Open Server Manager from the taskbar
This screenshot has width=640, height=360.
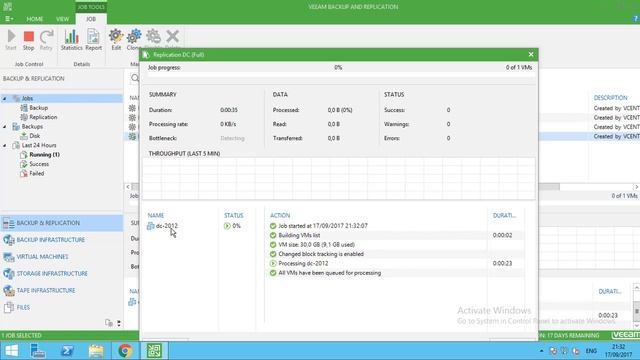(38, 351)
